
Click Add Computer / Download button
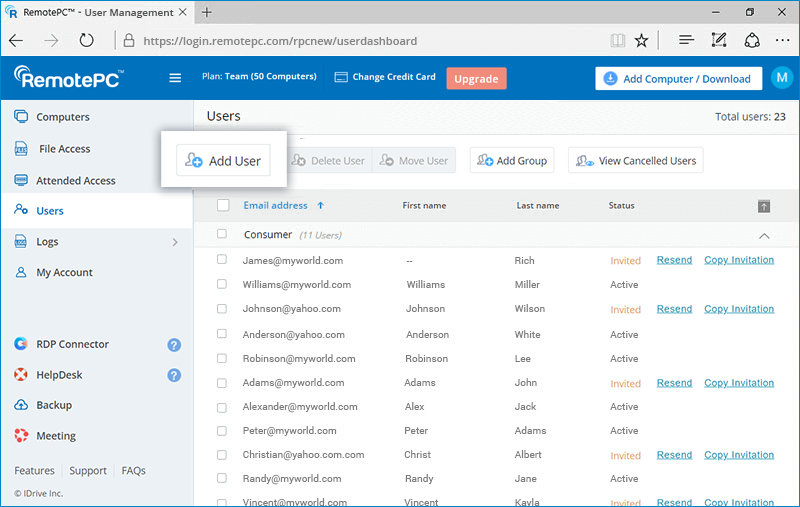click(x=678, y=79)
